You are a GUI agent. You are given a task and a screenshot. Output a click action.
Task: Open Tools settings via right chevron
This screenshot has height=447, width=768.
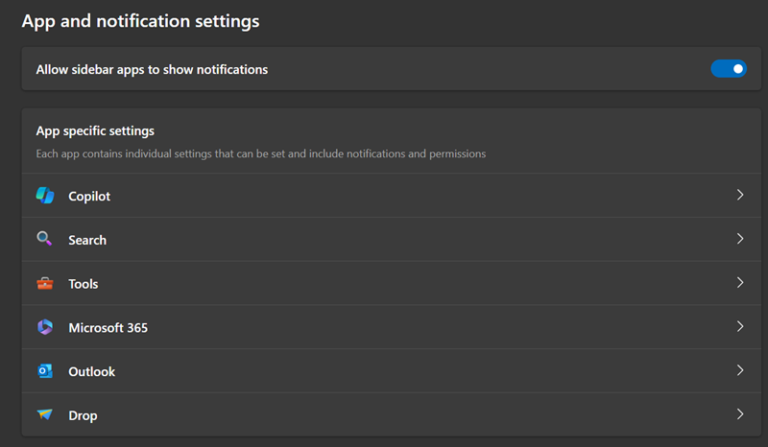pos(740,283)
